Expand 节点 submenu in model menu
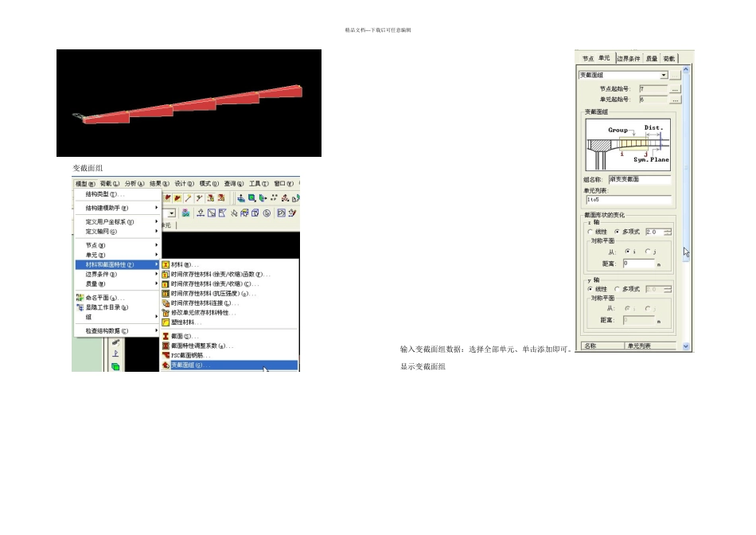This screenshot has width=756, height=535. tap(117, 245)
